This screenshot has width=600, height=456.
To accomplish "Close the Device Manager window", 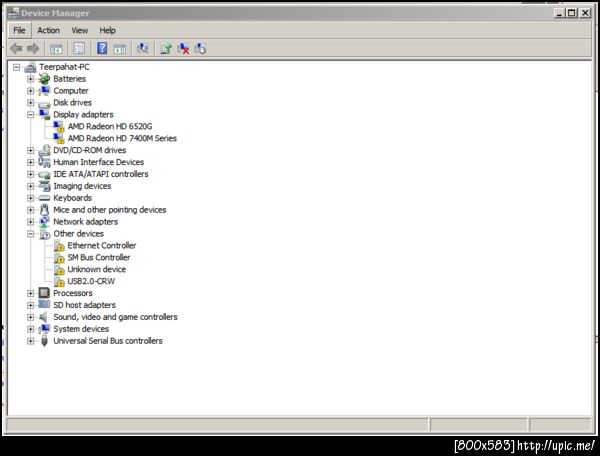I will [585, 13].
